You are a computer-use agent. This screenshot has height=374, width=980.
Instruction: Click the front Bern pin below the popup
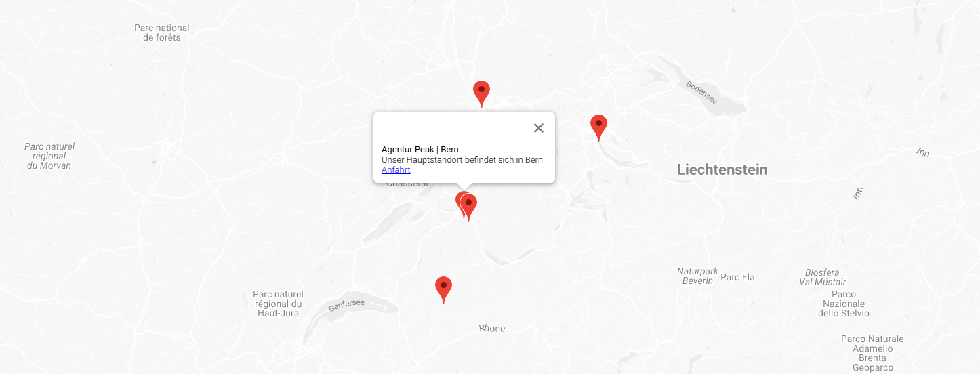(x=468, y=207)
